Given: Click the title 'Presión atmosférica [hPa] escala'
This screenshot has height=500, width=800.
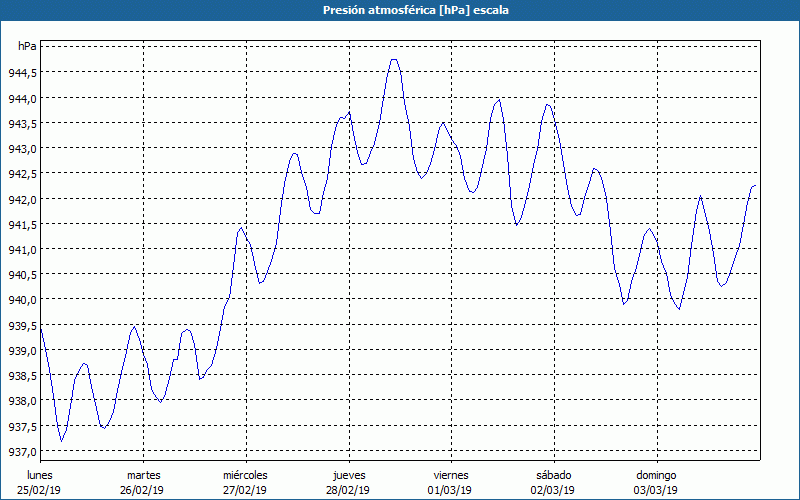Looking at the screenshot, I should [x=416, y=10].
